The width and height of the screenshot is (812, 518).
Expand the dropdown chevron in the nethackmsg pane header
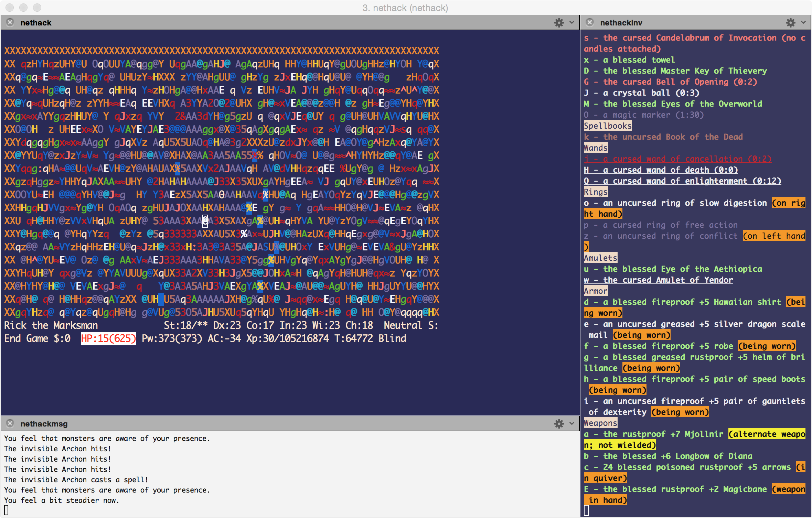click(x=572, y=423)
